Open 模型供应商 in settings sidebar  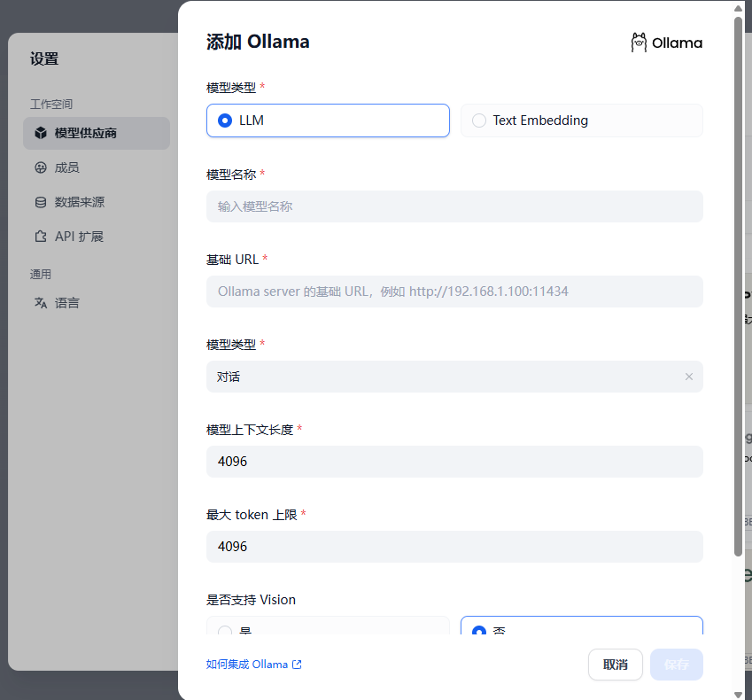coord(97,134)
